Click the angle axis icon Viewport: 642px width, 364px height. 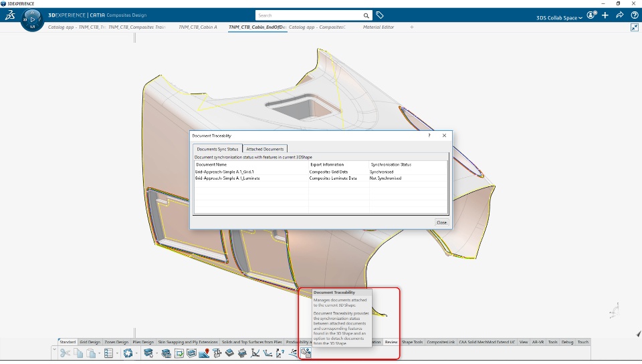pos(267,353)
